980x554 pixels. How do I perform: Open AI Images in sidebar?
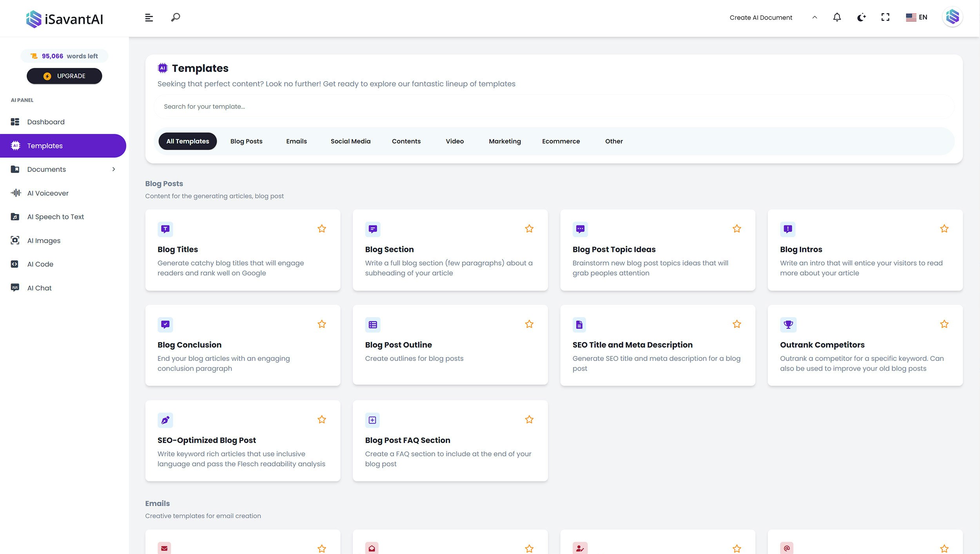(44, 241)
